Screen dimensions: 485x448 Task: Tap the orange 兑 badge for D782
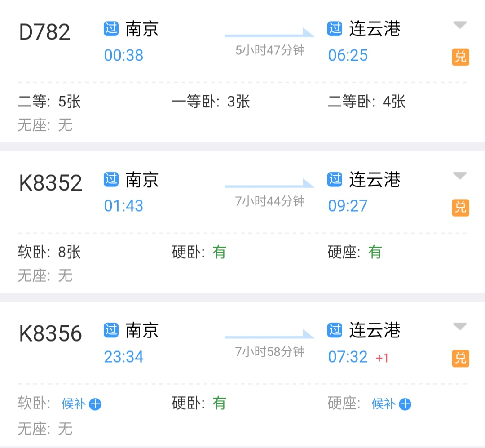tap(460, 57)
